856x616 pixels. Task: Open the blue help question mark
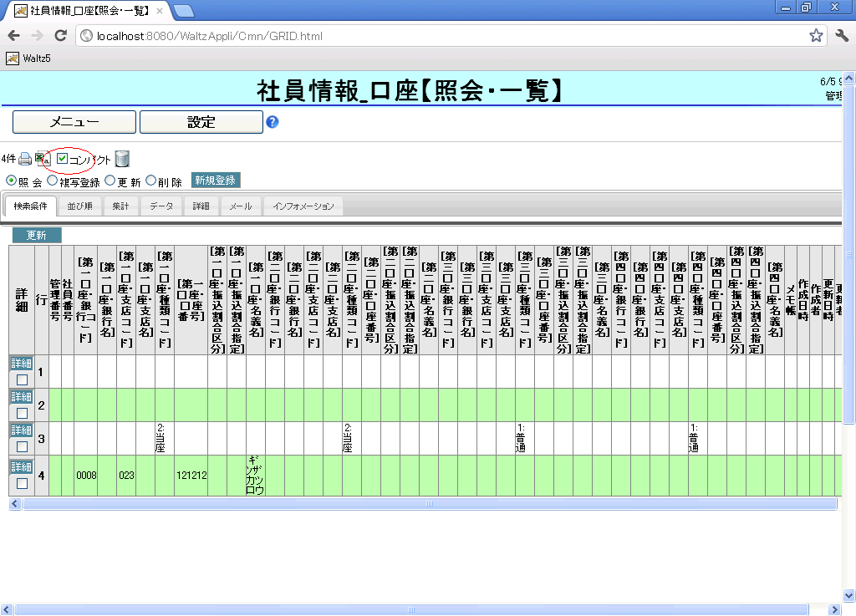point(272,122)
